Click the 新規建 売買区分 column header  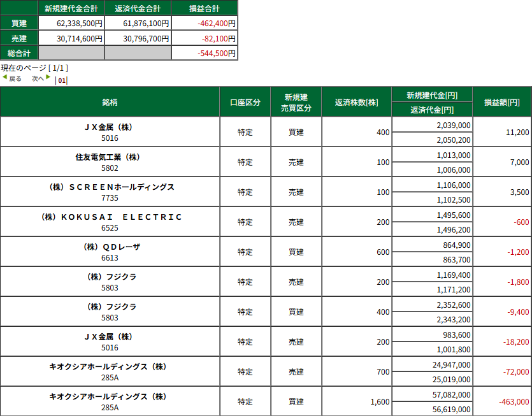pos(296,102)
